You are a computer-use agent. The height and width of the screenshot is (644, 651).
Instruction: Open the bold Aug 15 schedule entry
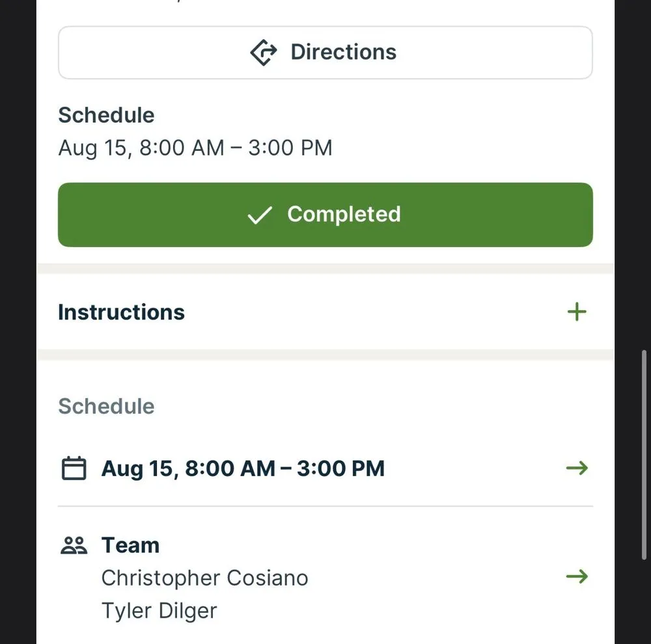pyautogui.click(x=243, y=468)
